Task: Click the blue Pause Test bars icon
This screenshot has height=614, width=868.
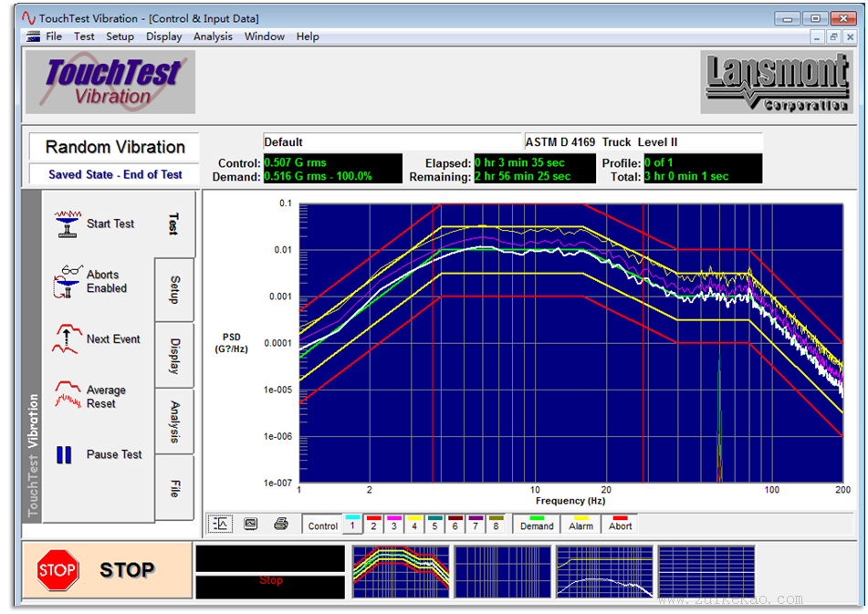Action: [64, 454]
